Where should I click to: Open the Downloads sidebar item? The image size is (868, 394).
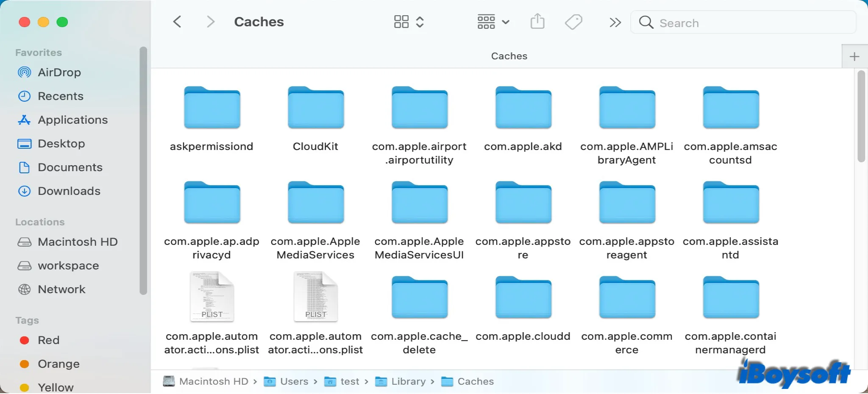coord(69,191)
